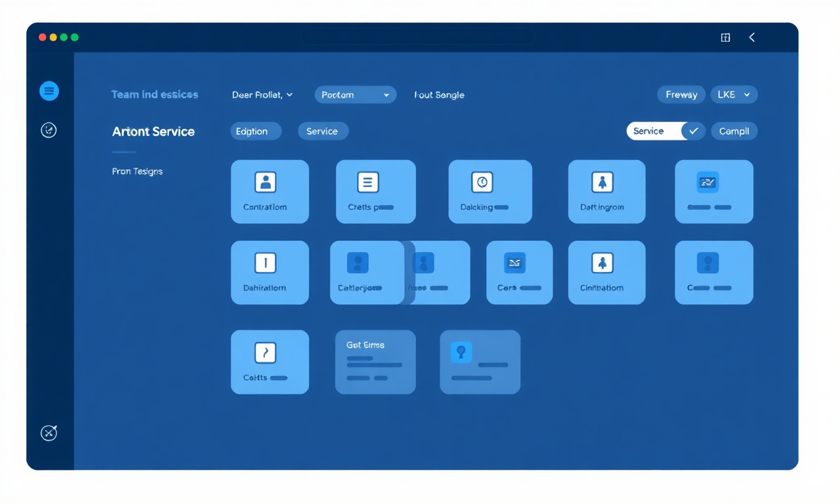Select the Cahtts tile icon
Screen dimensions: 840x504
266,352
